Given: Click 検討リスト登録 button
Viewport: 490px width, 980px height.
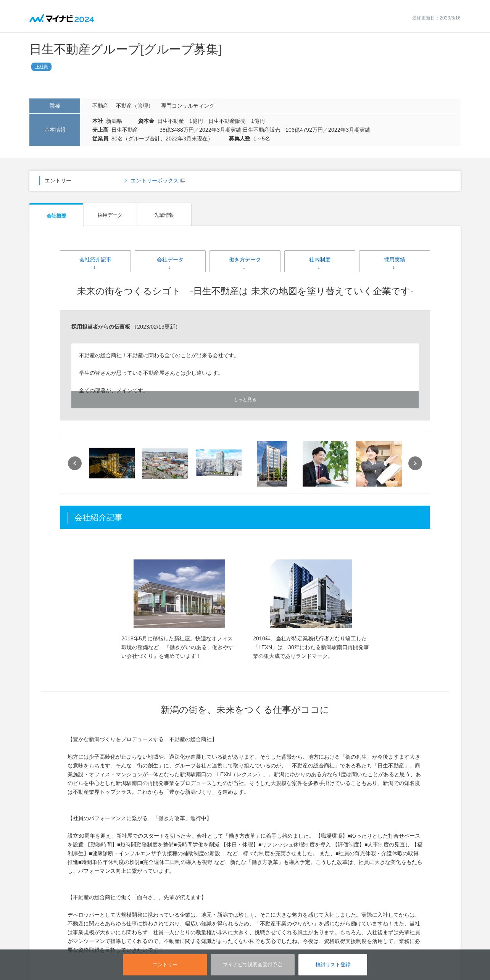Looking at the screenshot, I should [333, 964].
